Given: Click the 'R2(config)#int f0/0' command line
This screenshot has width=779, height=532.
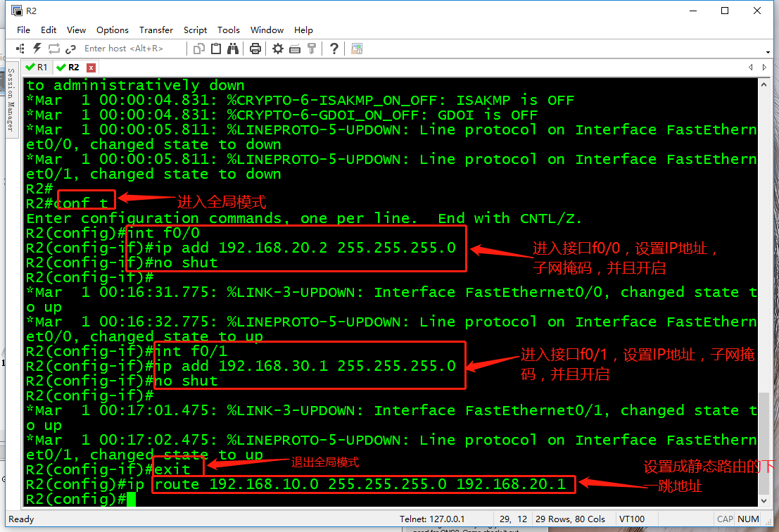Looking at the screenshot, I should [113, 233].
